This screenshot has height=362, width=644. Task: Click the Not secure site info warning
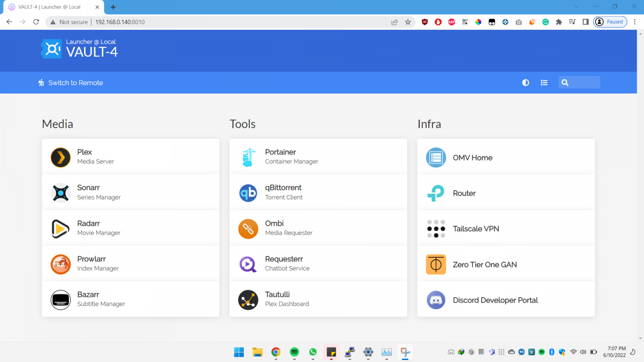[x=69, y=22]
